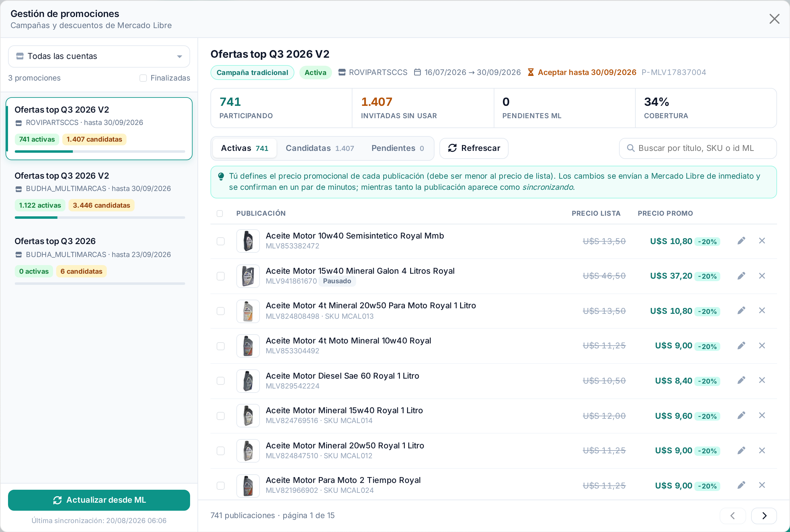The image size is (790, 532).
Task: Edit promo price for Aceite 15w40 Mineral Galon
Action: tap(741, 276)
